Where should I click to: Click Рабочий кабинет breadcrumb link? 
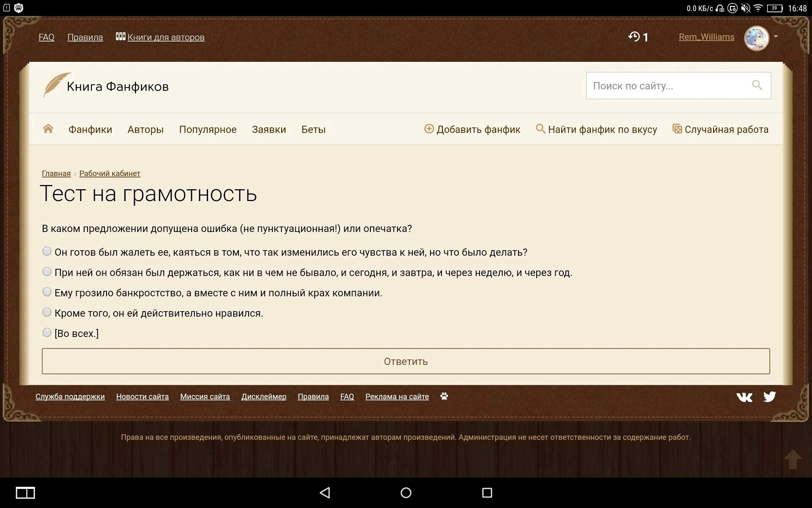(x=109, y=173)
